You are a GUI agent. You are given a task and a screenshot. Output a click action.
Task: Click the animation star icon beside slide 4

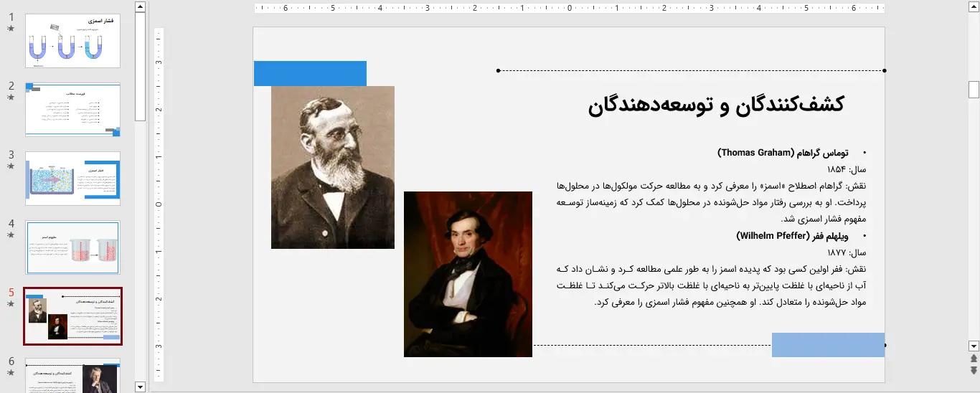coord(11,235)
